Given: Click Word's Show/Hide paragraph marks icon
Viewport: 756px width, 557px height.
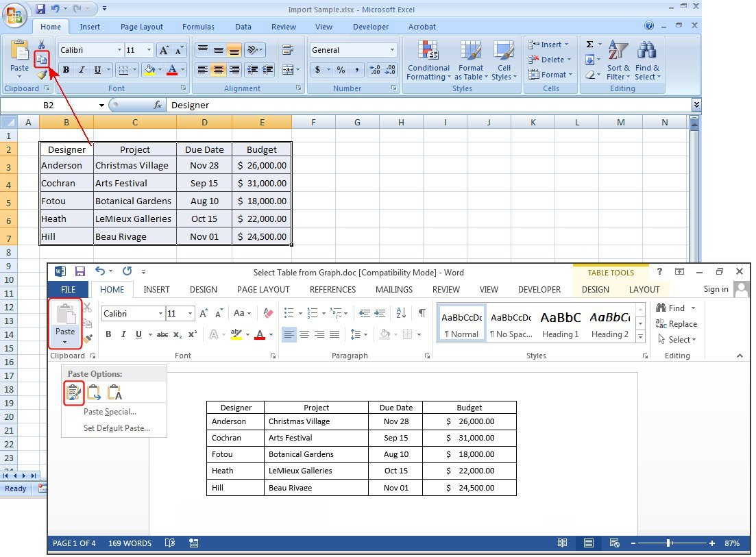Looking at the screenshot, I should (422, 313).
